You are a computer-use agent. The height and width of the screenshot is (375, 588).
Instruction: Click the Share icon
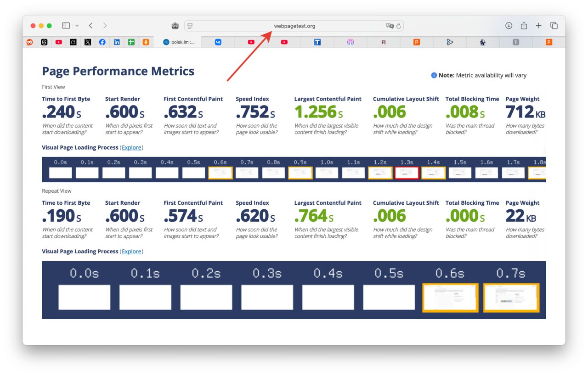point(524,26)
